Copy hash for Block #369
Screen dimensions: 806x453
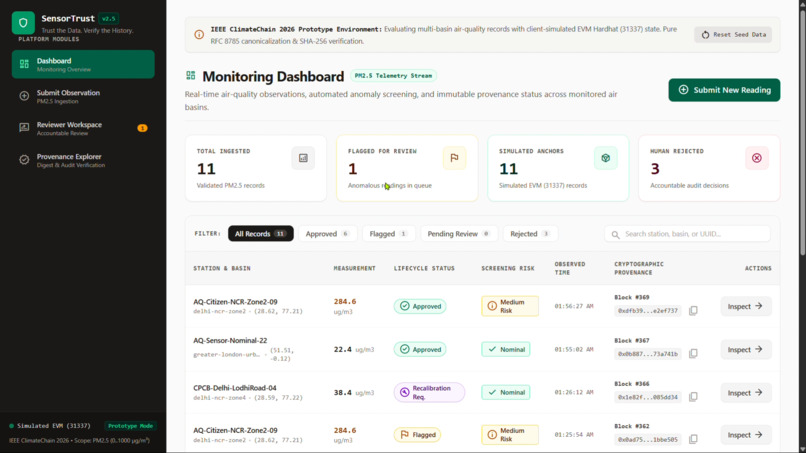693,311
